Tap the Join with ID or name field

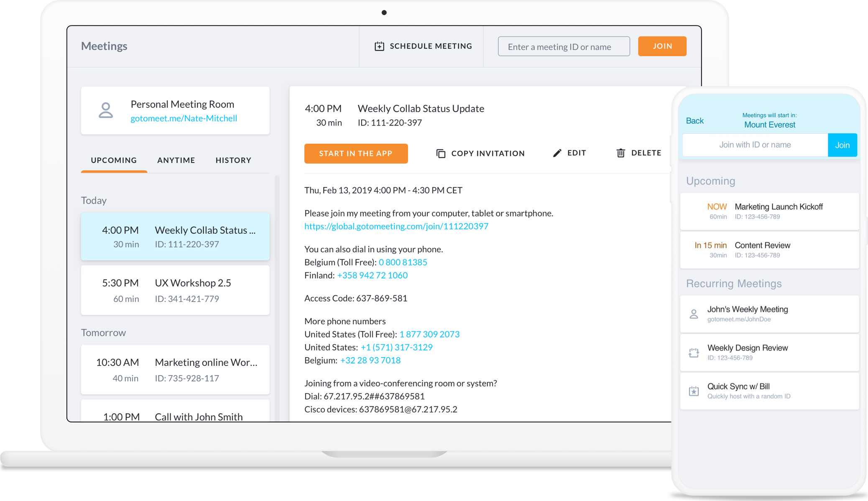(755, 145)
